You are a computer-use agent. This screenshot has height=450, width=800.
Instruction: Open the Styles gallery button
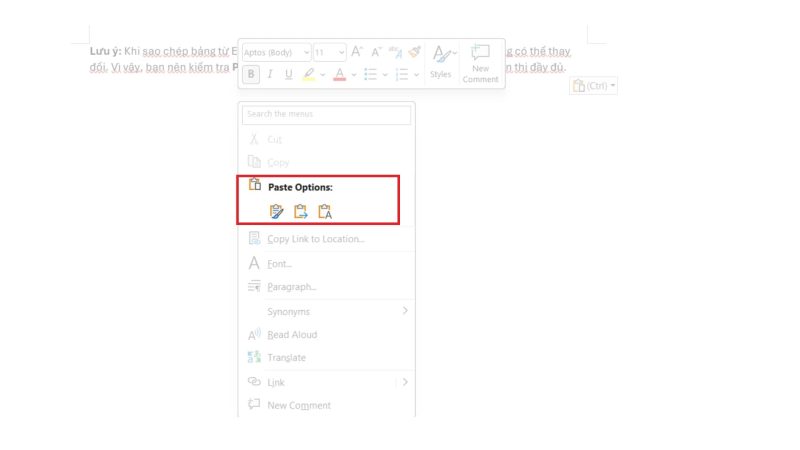pos(441,62)
